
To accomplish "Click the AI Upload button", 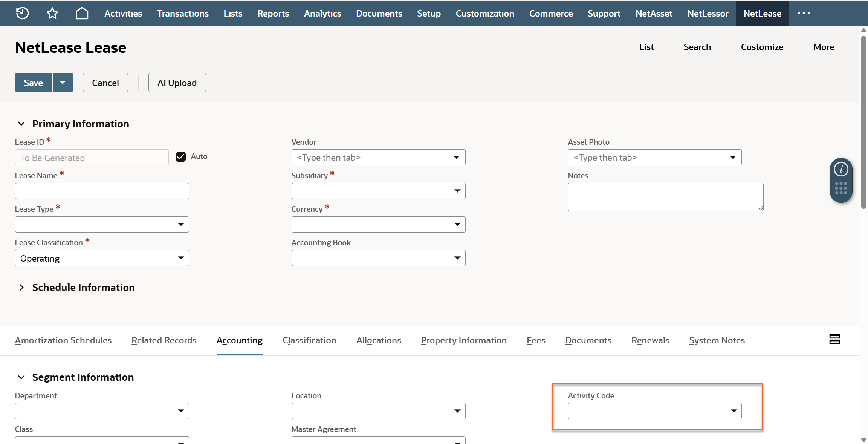I will tap(177, 83).
